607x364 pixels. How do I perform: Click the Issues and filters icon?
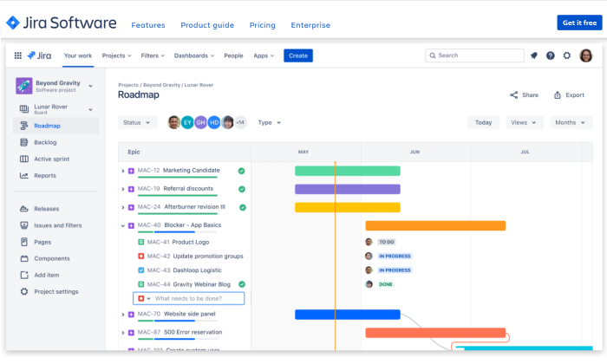tap(24, 225)
